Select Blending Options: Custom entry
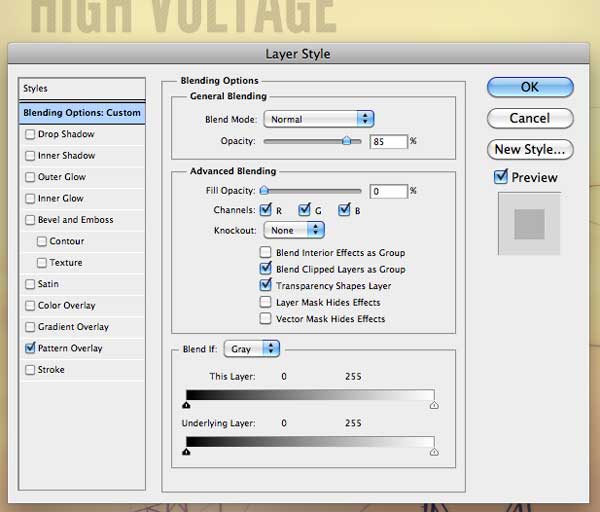 click(x=82, y=113)
